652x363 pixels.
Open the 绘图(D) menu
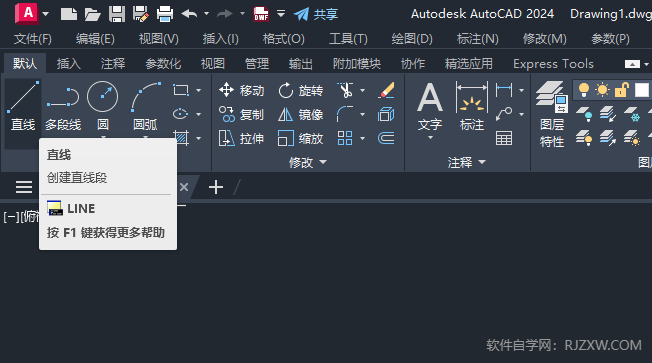(412, 39)
